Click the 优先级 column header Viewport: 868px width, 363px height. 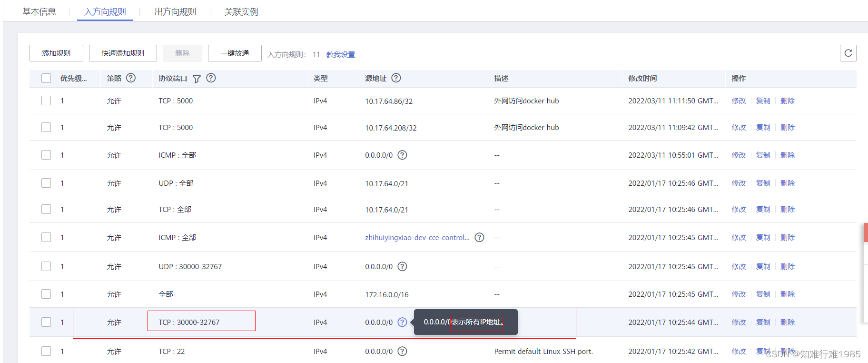73,79
